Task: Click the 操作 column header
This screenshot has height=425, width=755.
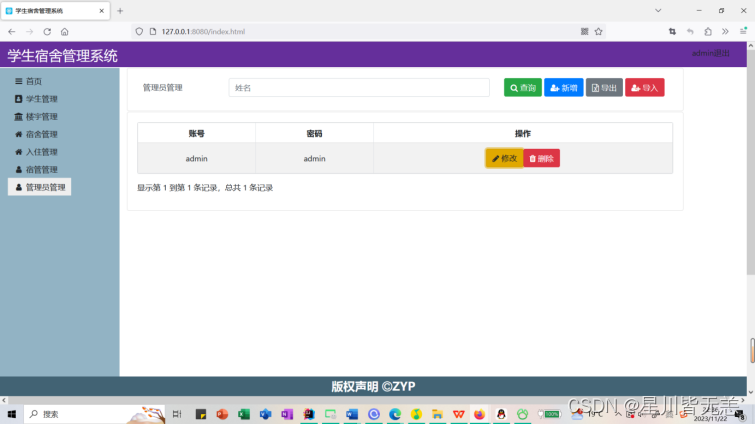Action: (523, 133)
